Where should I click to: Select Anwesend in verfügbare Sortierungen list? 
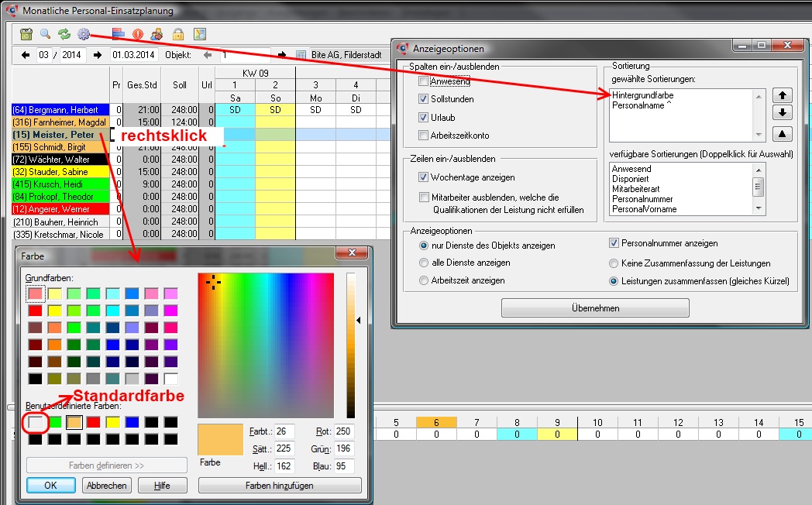click(x=631, y=169)
